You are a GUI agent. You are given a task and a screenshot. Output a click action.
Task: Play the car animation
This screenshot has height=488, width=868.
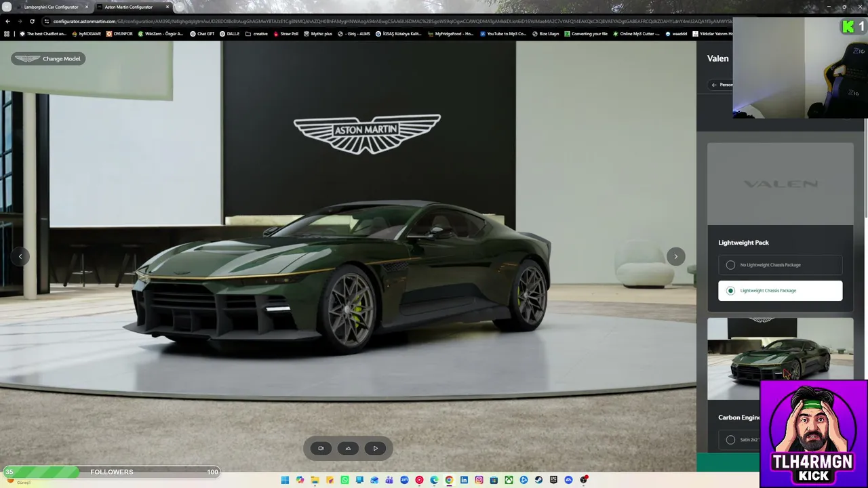[375, 448]
